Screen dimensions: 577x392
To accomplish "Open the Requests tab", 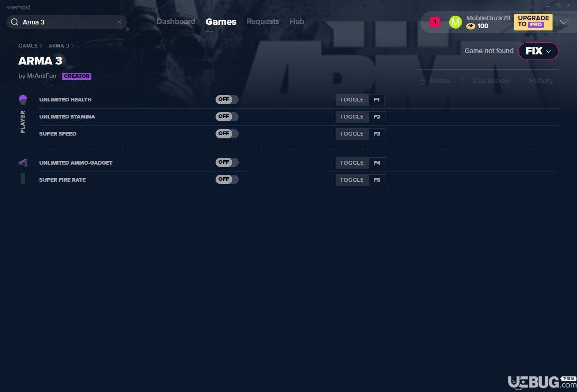I will point(263,22).
